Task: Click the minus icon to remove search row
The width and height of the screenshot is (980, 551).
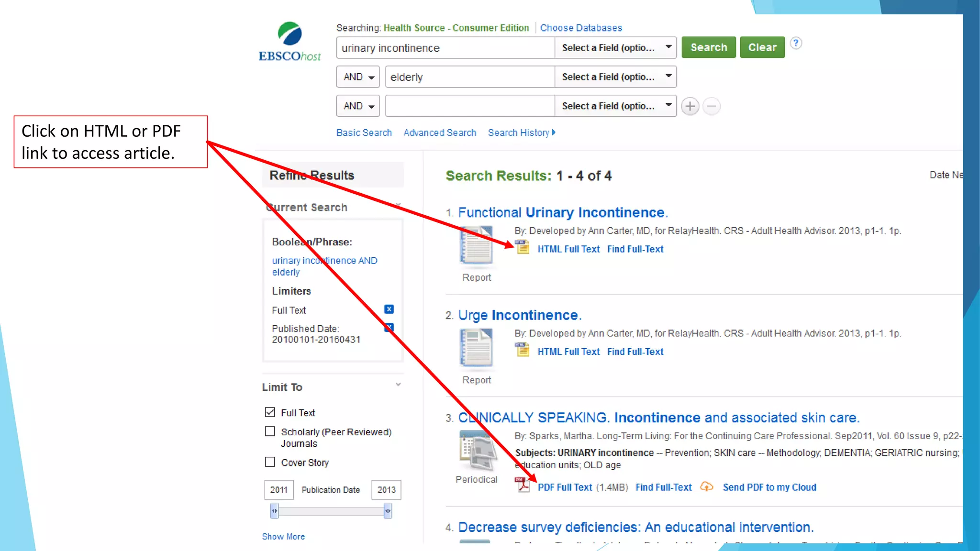Action: 712,106
